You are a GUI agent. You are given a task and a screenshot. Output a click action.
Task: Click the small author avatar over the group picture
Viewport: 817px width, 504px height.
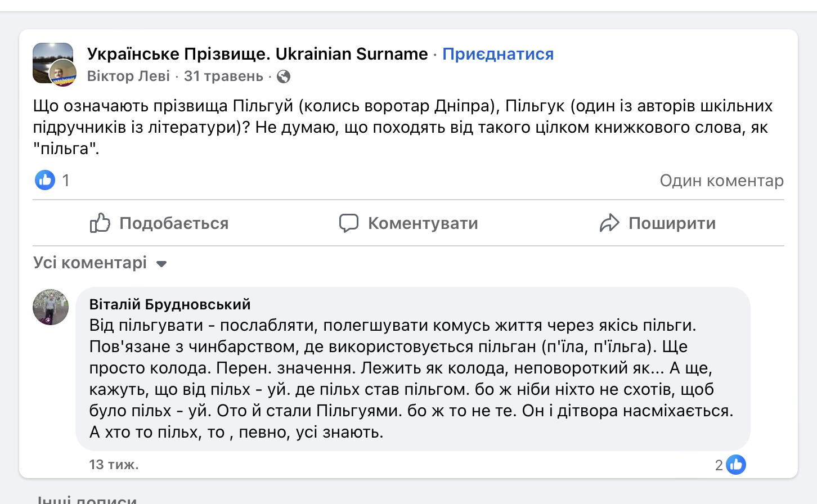pyautogui.click(x=63, y=73)
